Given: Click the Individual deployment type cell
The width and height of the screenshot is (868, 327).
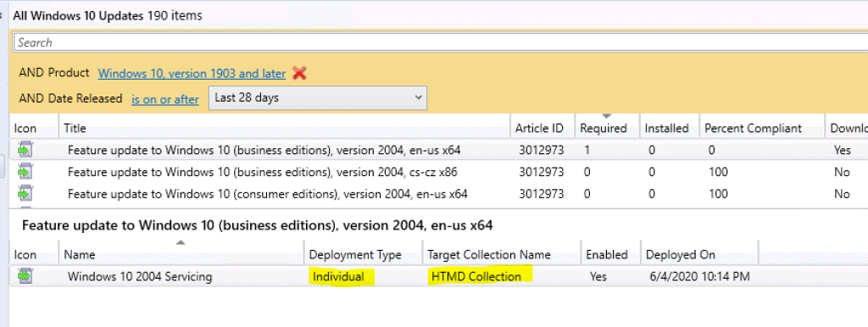Looking at the screenshot, I should [338, 276].
